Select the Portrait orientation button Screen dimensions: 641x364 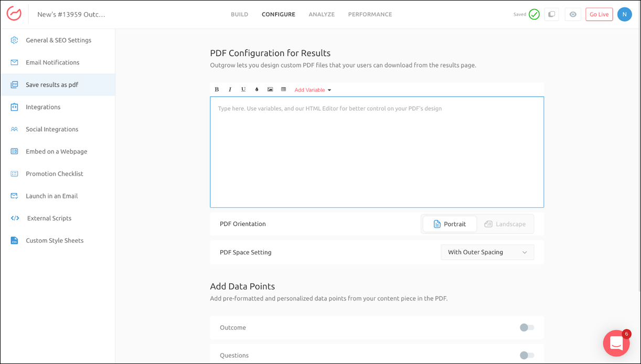point(450,224)
